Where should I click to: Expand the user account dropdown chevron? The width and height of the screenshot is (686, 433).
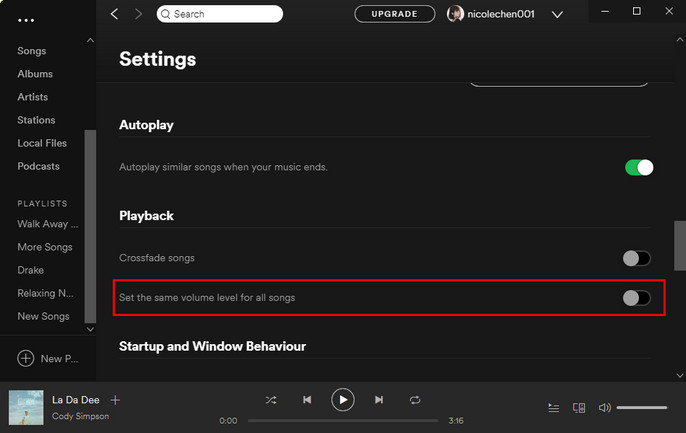(557, 14)
